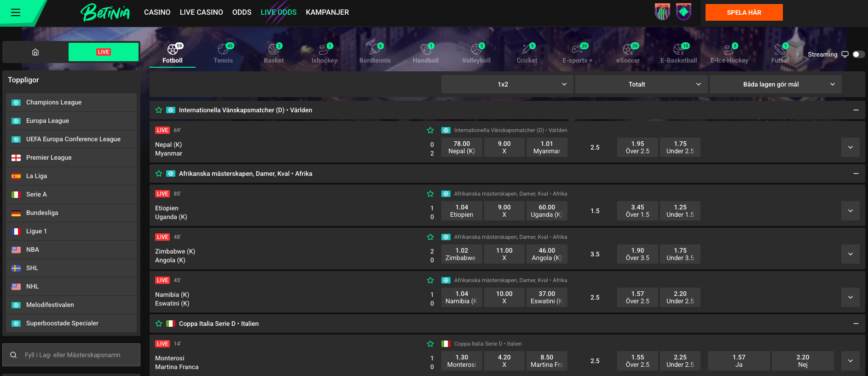Open Premier League in Toppligor

tap(71, 157)
